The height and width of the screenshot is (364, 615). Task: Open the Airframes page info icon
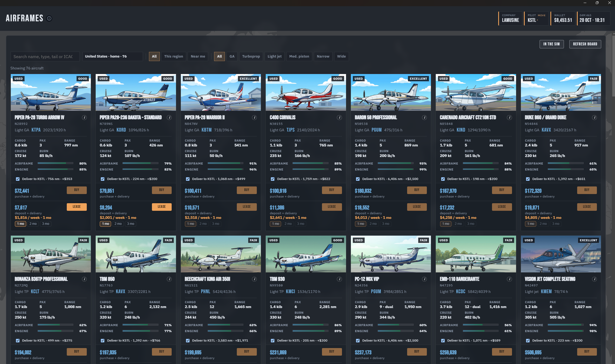click(49, 19)
